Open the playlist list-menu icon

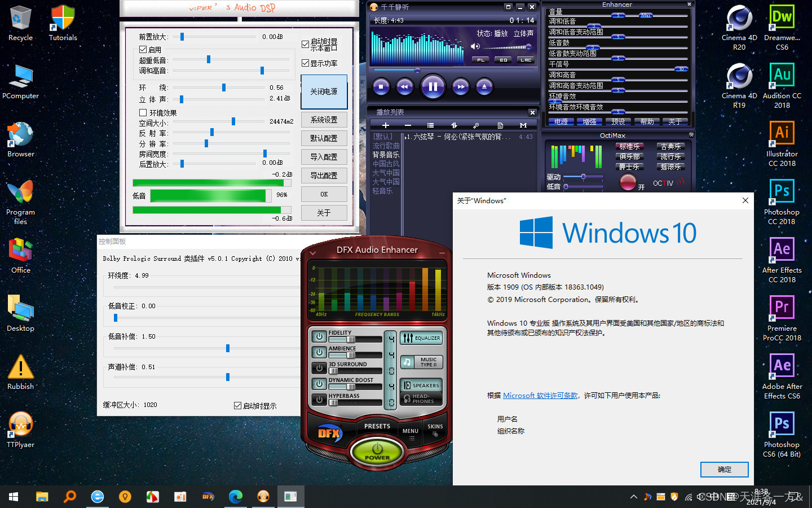(x=430, y=125)
